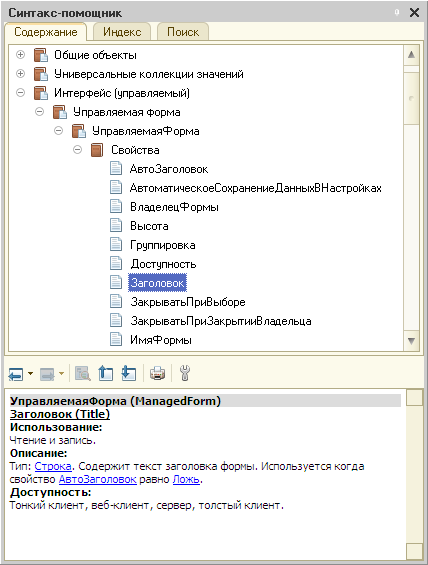Go to previous page with up-arrow icon
This screenshot has width=428, height=565.
[106, 373]
